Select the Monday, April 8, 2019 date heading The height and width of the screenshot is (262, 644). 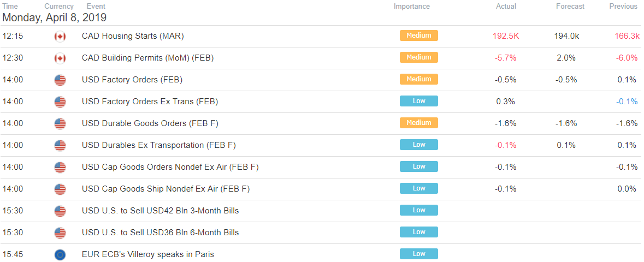coord(54,17)
